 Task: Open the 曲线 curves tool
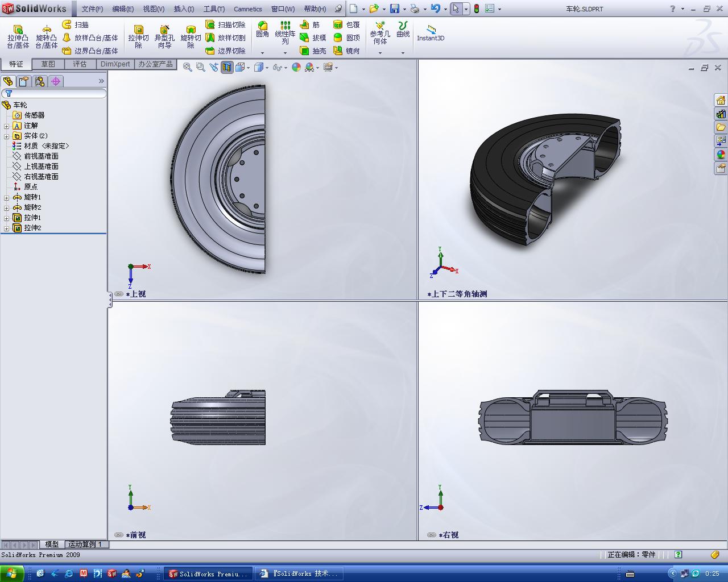[403, 30]
